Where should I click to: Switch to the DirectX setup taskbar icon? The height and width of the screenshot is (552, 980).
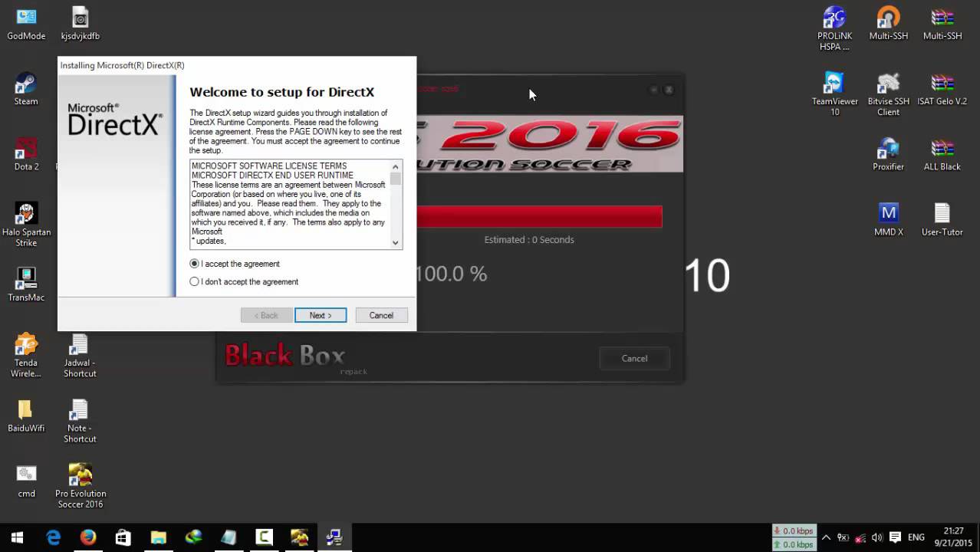click(334, 537)
